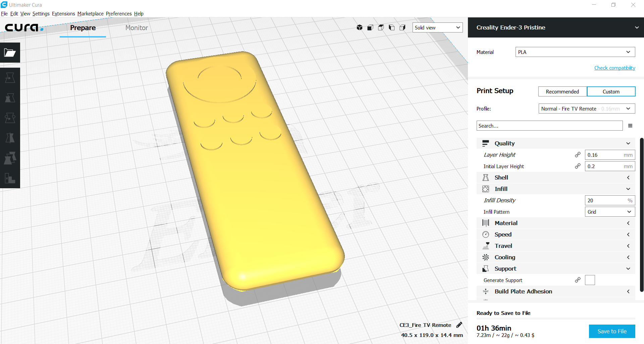Image resolution: width=644 pixels, height=344 pixels.
Task: Select the yellow remote model on build plate
Action: [x=255, y=171]
